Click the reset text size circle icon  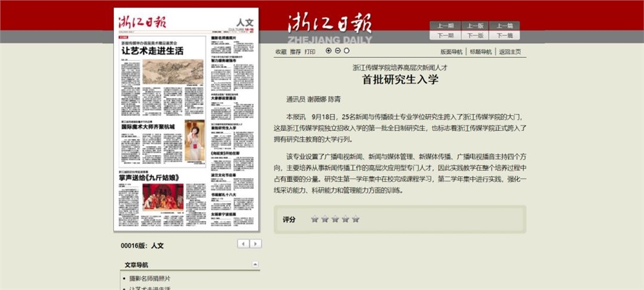346,50
